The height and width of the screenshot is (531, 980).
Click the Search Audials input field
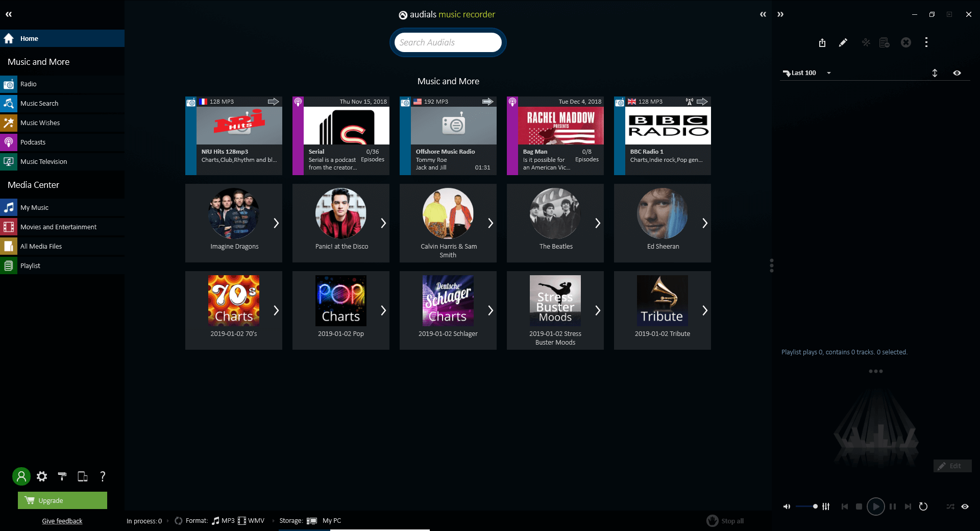tap(448, 42)
